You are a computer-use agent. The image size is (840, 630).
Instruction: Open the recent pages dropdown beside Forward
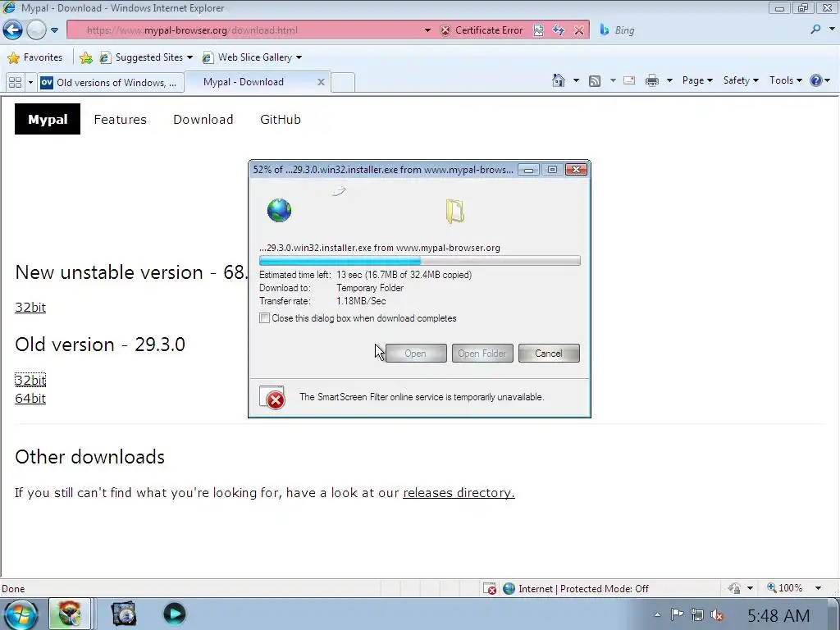click(x=55, y=30)
